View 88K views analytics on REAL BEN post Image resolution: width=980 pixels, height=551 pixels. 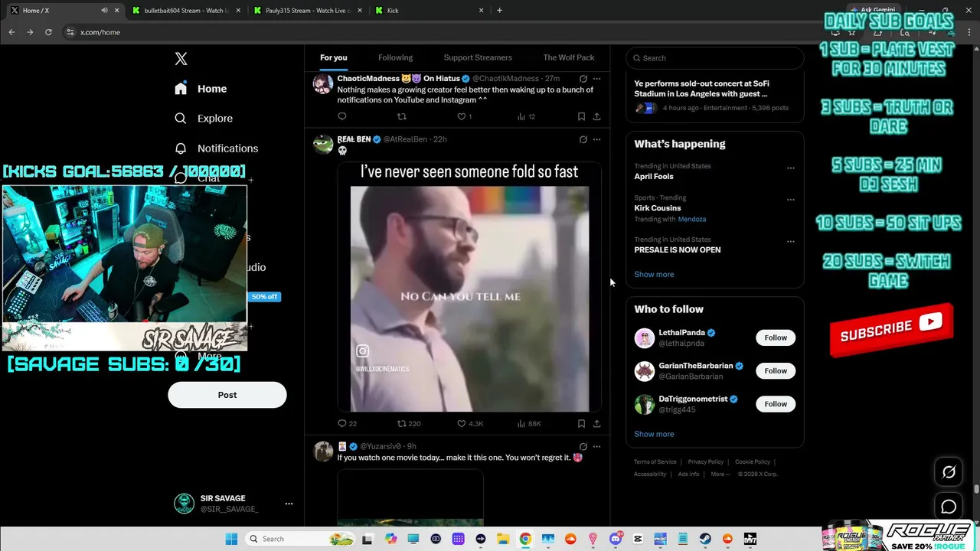coord(529,423)
